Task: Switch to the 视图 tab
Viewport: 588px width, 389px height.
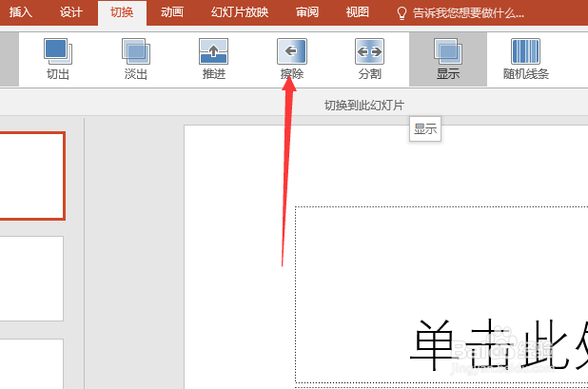Action: [358, 12]
